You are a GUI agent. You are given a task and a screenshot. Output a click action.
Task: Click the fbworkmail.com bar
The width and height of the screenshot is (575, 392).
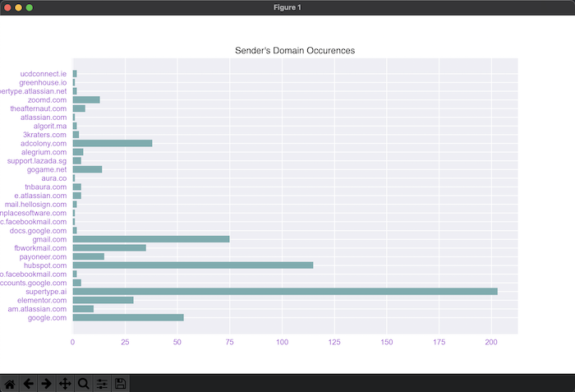coord(109,247)
